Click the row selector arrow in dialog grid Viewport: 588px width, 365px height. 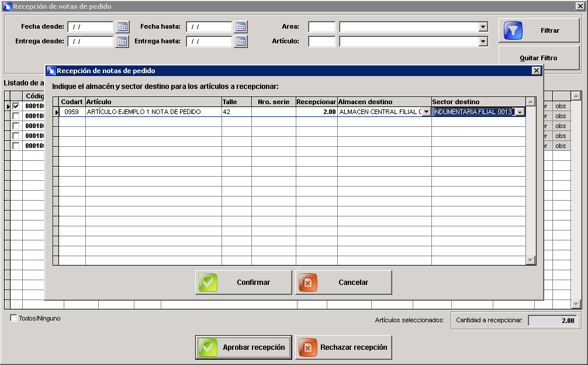[56, 112]
